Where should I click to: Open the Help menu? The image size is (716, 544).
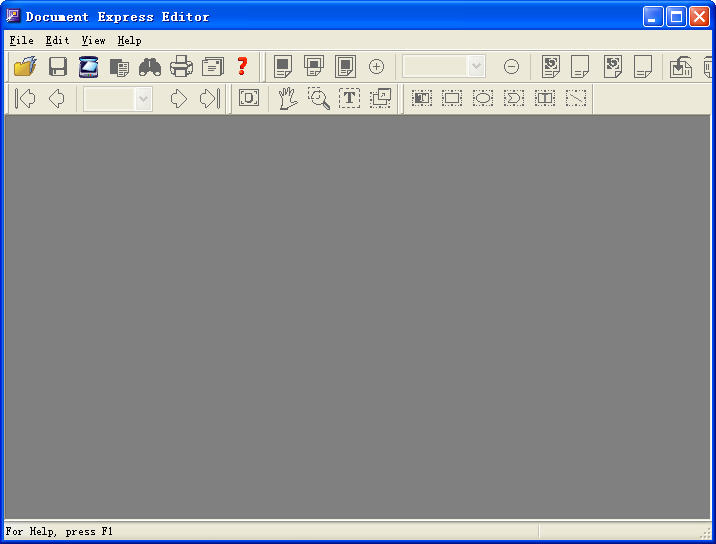129,41
